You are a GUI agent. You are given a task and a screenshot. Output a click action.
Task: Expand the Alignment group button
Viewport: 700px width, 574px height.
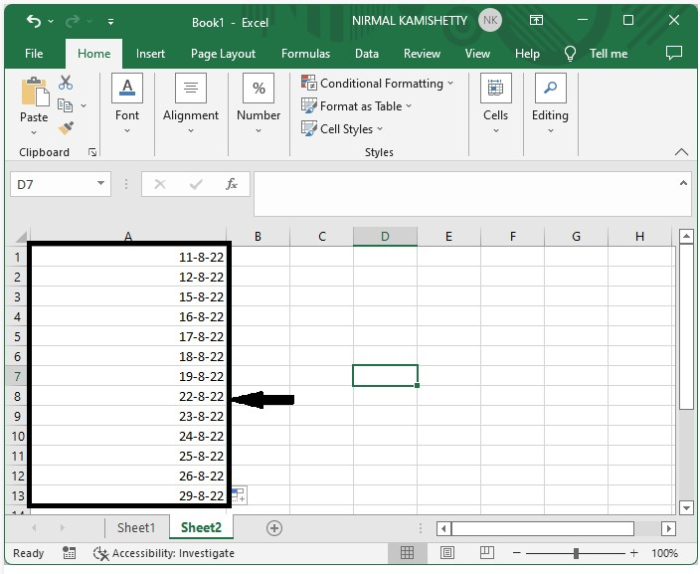pyautogui.click(x=191, y=104)
